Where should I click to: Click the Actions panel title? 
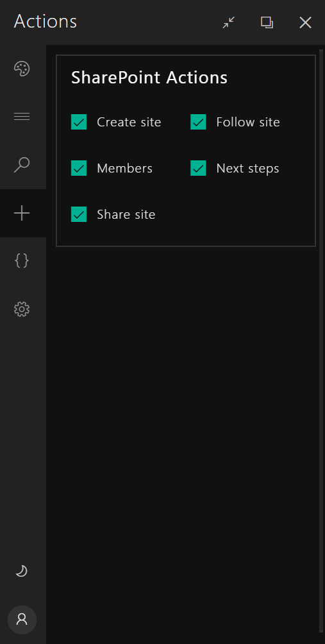tap(45, 21)
